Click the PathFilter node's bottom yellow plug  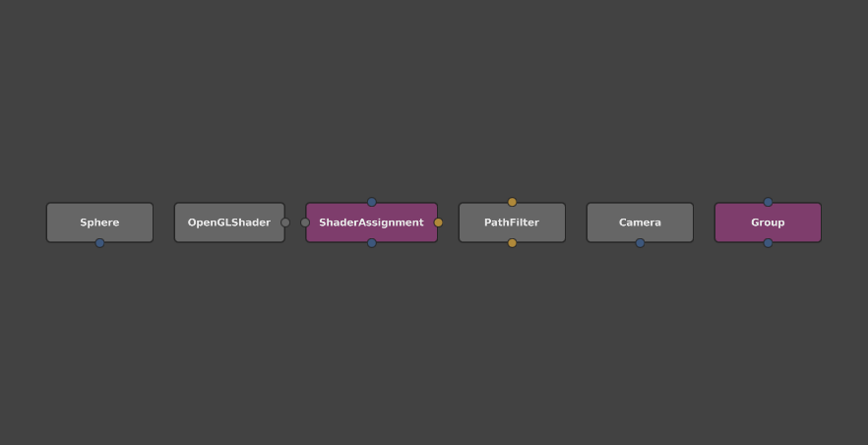512,243
